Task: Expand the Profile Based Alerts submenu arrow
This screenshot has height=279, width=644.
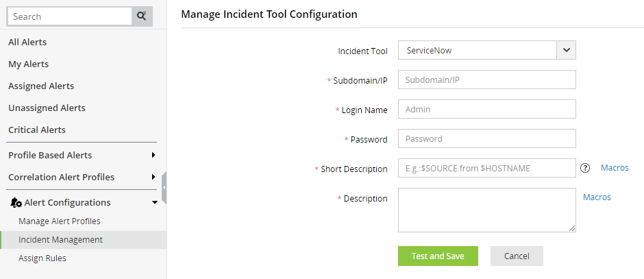Action: [153, 155]
